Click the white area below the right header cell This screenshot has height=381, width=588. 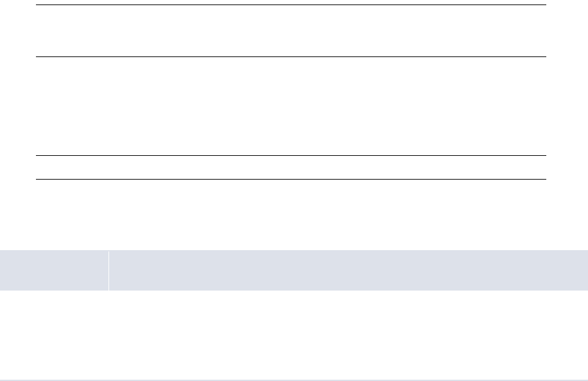click(347, 334)
